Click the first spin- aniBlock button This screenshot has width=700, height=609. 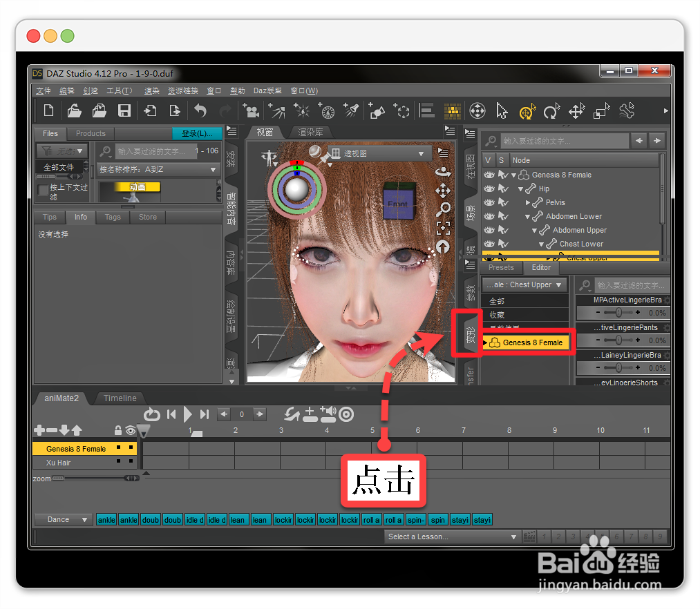(415, 520)
